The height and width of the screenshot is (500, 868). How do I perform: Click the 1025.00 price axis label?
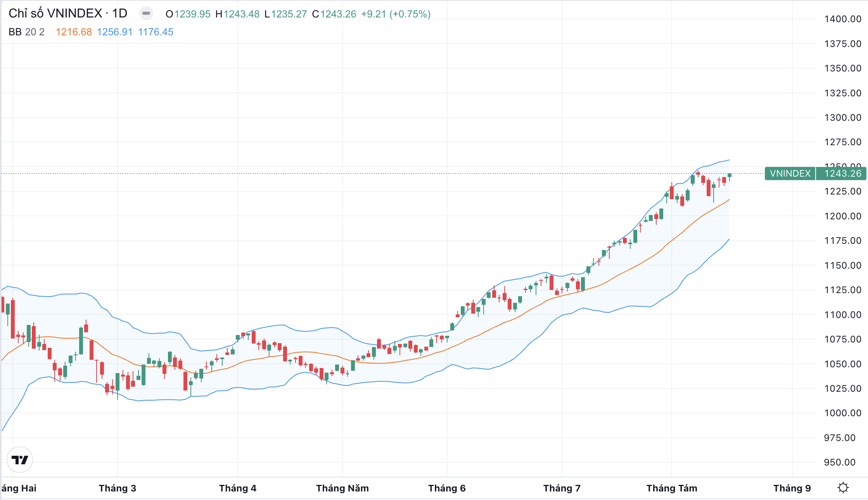843,388
